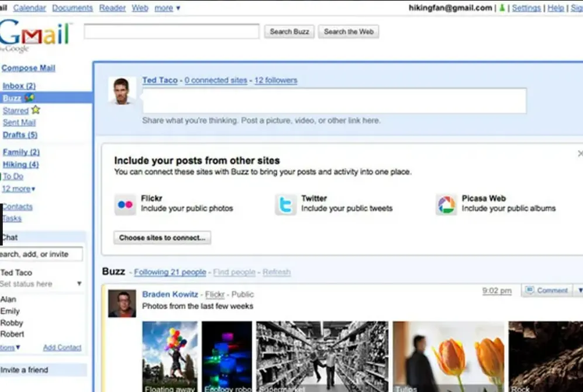583x392 pixels.
Task: Open the 'more' dropdown in top navigation
Action: point(167,8)
